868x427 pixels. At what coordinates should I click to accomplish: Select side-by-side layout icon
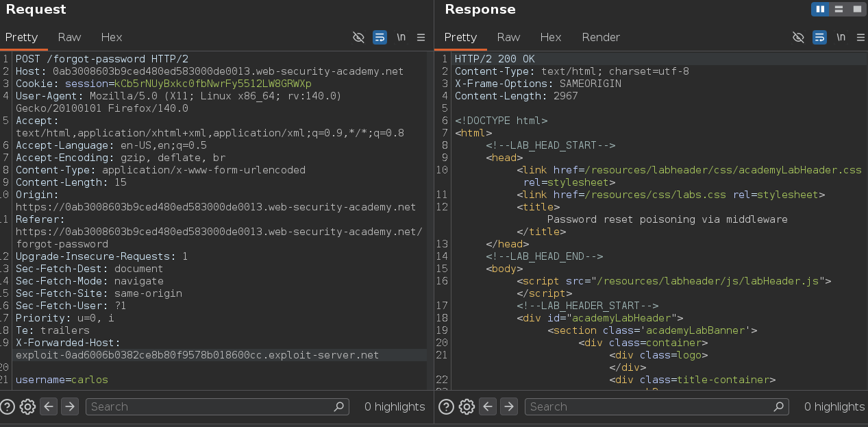(x=819, y=9)
